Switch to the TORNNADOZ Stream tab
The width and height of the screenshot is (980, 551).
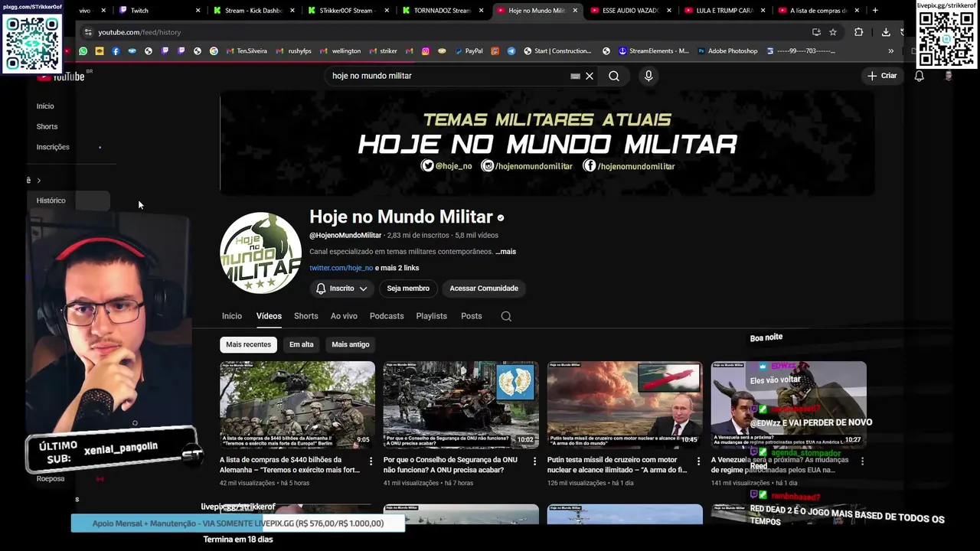point(442,11)
